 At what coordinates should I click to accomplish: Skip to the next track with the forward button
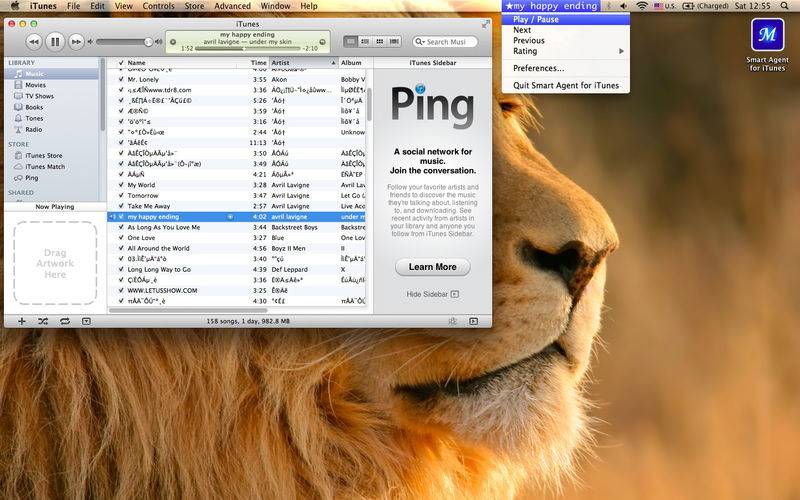[x=76, y=42]
